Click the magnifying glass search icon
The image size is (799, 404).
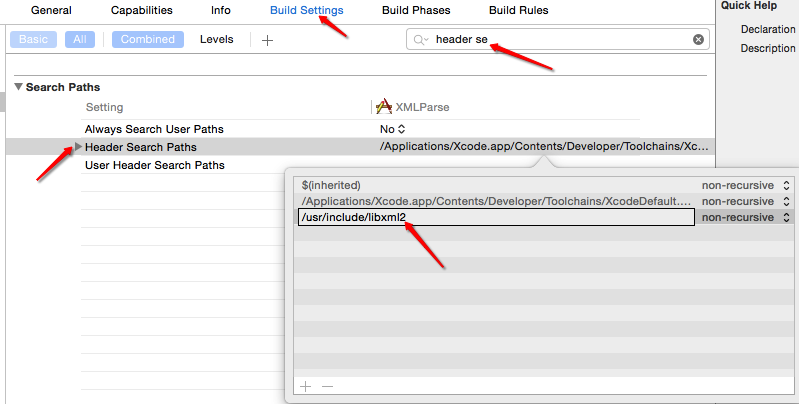click(x=421, y=40)
